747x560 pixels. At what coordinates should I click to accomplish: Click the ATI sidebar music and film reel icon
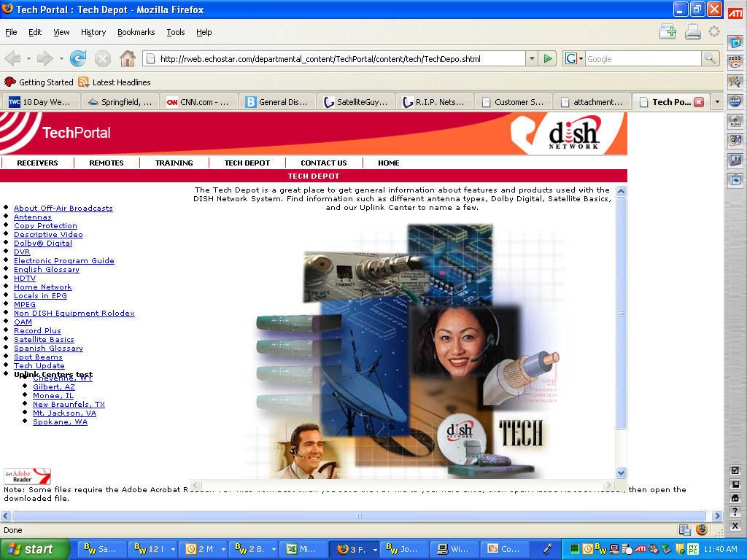click(x=735, y=82)
